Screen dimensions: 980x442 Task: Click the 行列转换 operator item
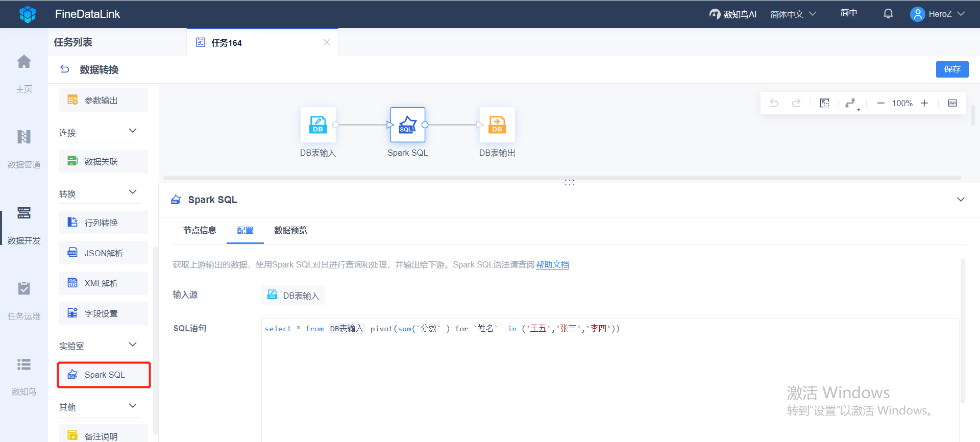pyautogui.click(x=104, y=223)
